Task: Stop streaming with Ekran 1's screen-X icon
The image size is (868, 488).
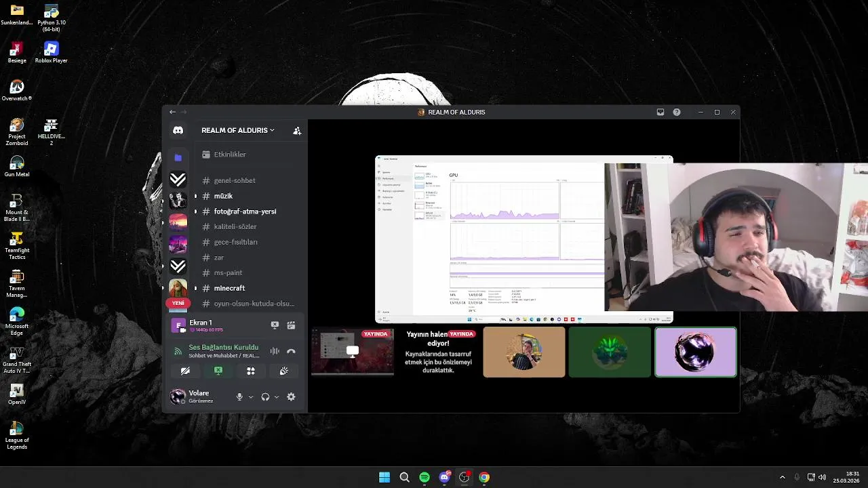Action: click(x=275, y=325)
